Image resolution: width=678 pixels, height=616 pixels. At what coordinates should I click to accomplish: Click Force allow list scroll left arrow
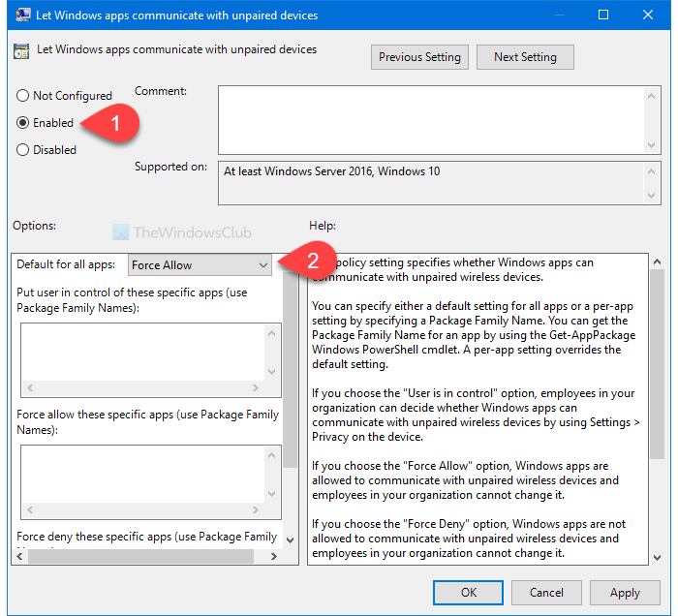coord(30,509)
